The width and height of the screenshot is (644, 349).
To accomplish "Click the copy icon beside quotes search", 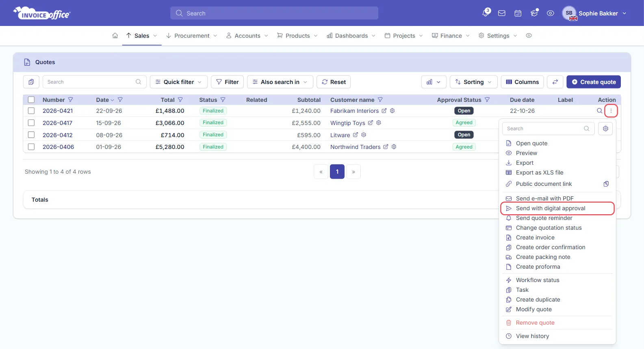I will [x=31, y=82].
